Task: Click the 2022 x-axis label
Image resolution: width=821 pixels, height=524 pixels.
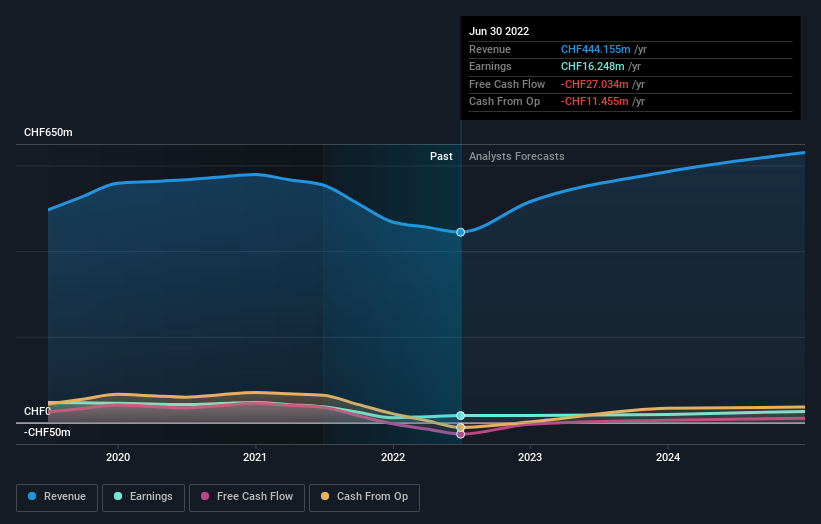Action: [393, 458]
